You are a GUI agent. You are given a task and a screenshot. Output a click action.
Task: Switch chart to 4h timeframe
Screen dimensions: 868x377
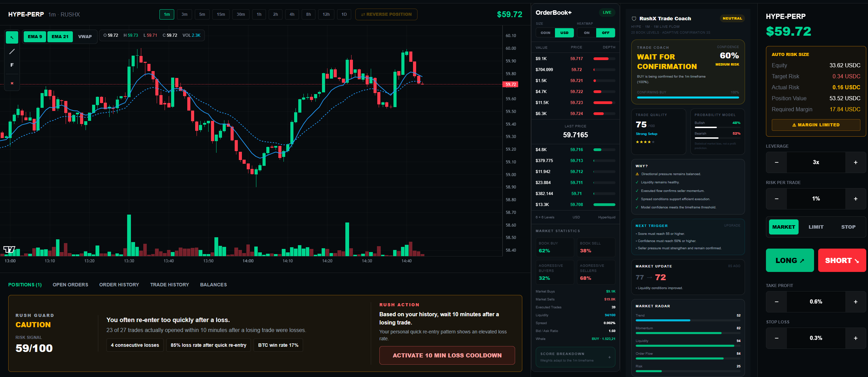pos(292,14)
